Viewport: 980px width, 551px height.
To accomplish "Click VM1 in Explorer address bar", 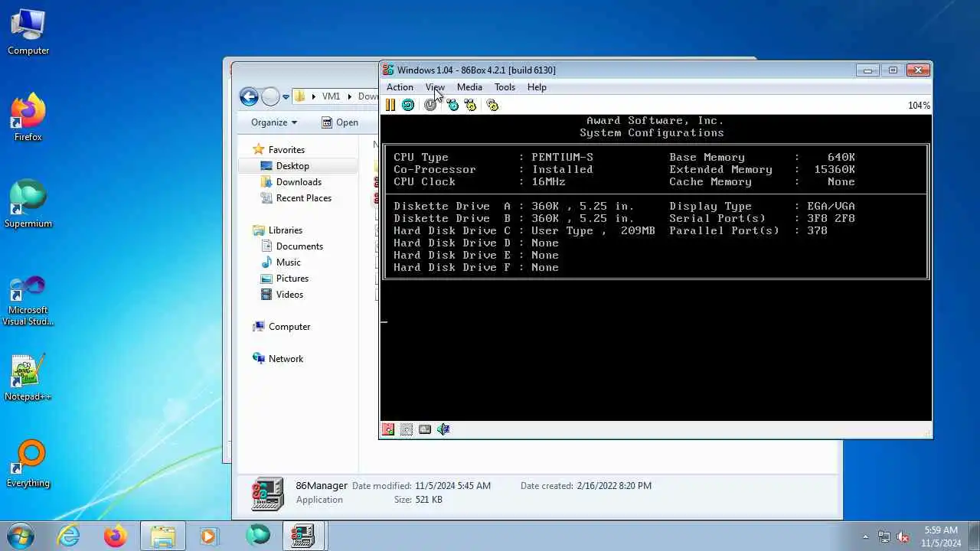I will click(x=331, y=96).
